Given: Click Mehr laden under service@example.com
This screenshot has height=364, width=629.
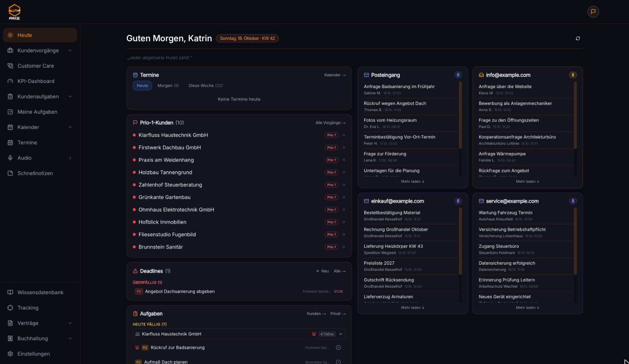Looking at the screenshot, I should point(528,308).
